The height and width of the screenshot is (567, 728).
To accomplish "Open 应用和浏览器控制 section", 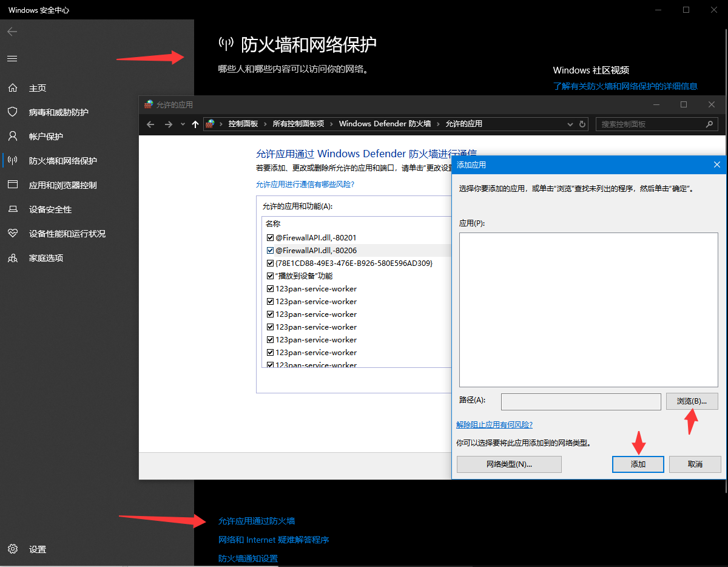I will (x=63, y=185).
